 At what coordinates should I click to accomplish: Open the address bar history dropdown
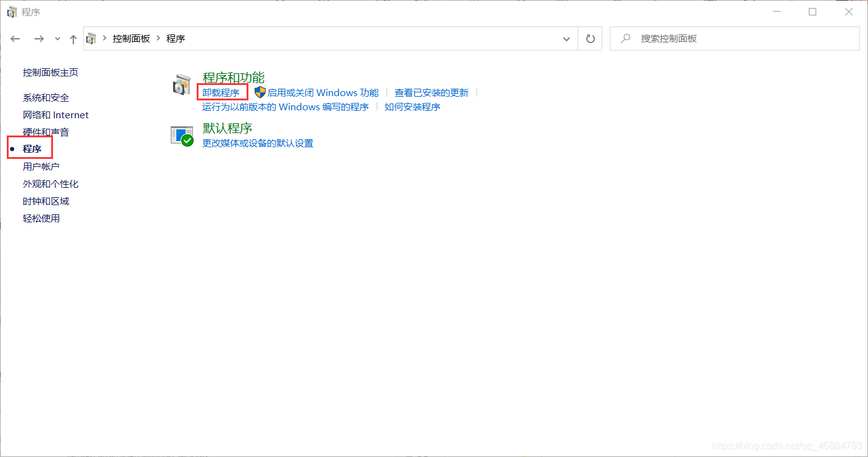point(567,39)
